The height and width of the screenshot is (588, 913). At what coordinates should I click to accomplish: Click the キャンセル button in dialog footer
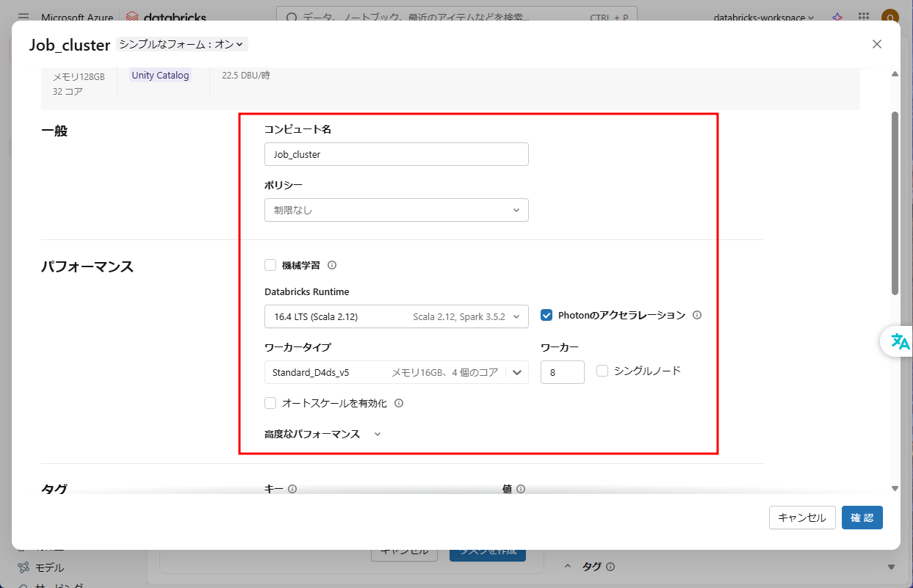802,518
